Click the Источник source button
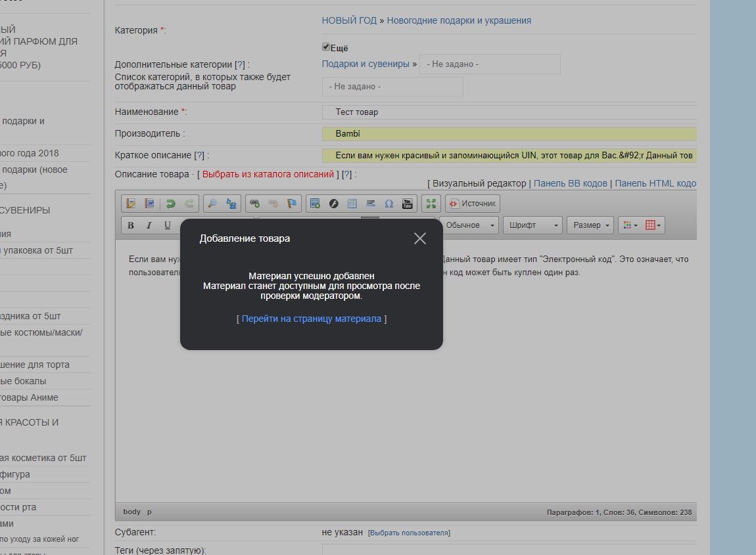 (473, 204)
